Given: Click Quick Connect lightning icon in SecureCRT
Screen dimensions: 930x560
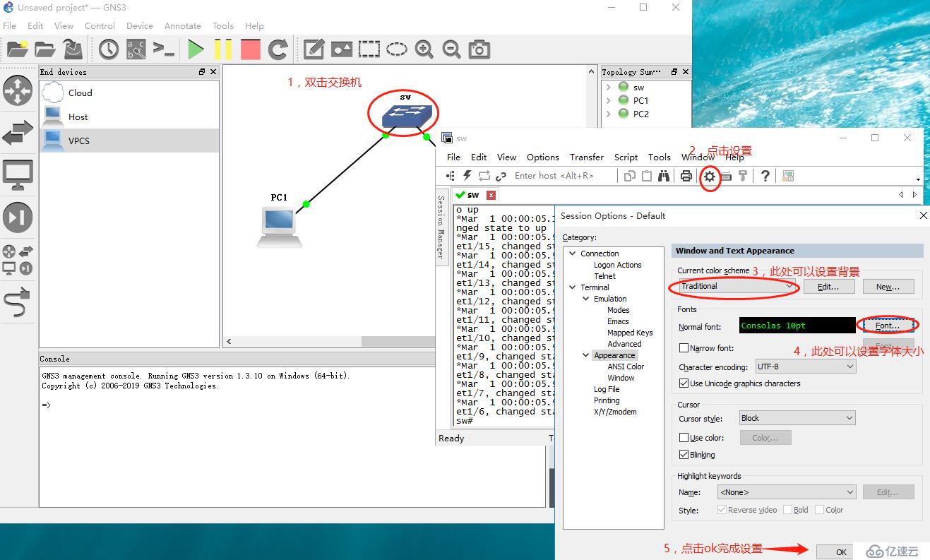Looking at the screenshot, I should click(467, 176).
